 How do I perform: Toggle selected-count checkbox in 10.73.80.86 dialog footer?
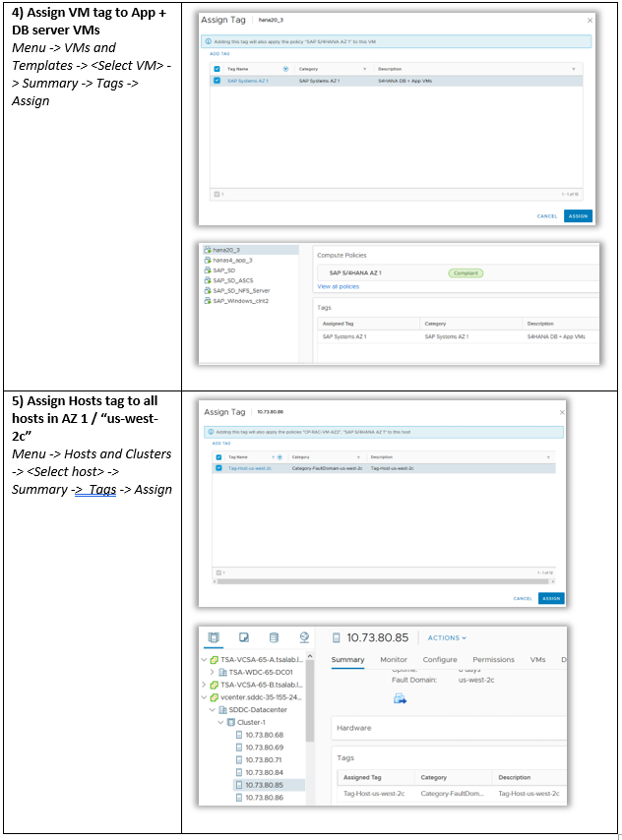(218, 572)
